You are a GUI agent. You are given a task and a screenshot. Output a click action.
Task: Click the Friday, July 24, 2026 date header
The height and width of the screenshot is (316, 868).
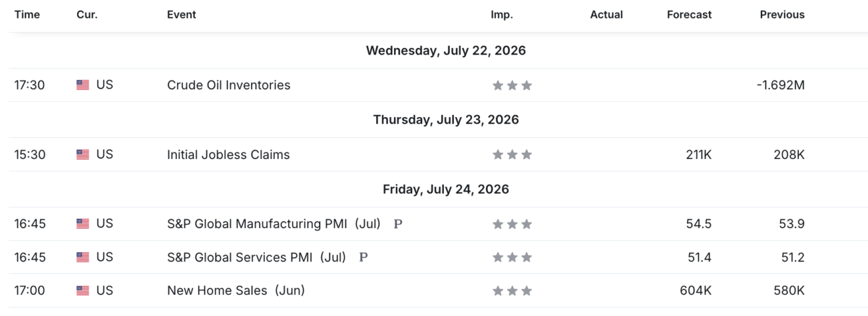[446, 189]
